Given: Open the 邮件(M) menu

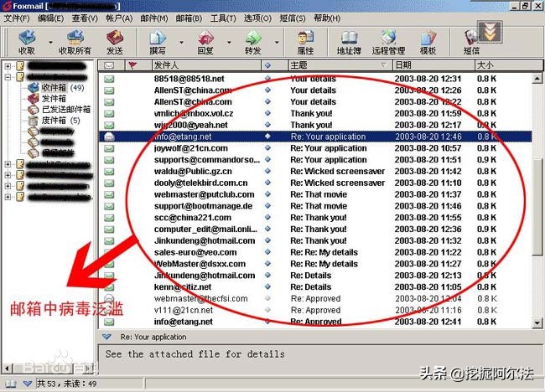Looking at the screenshot, I should (154, 18).
